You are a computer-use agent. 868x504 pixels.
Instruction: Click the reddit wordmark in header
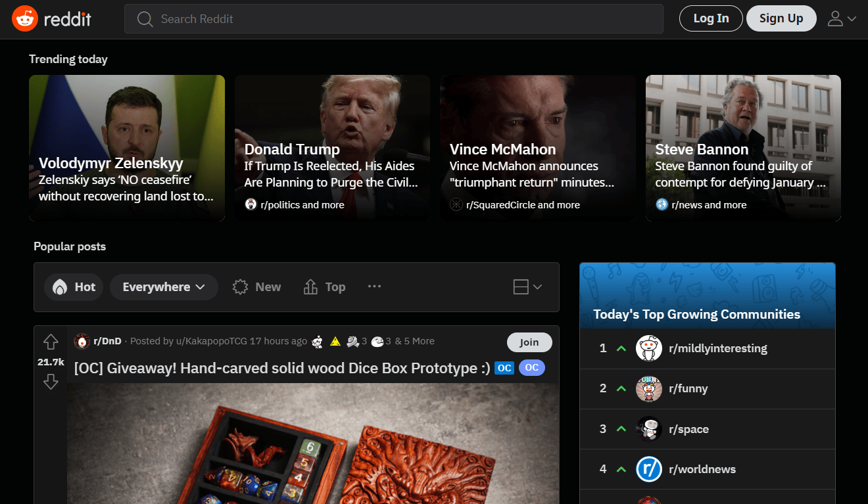click(x=67, y=19)
